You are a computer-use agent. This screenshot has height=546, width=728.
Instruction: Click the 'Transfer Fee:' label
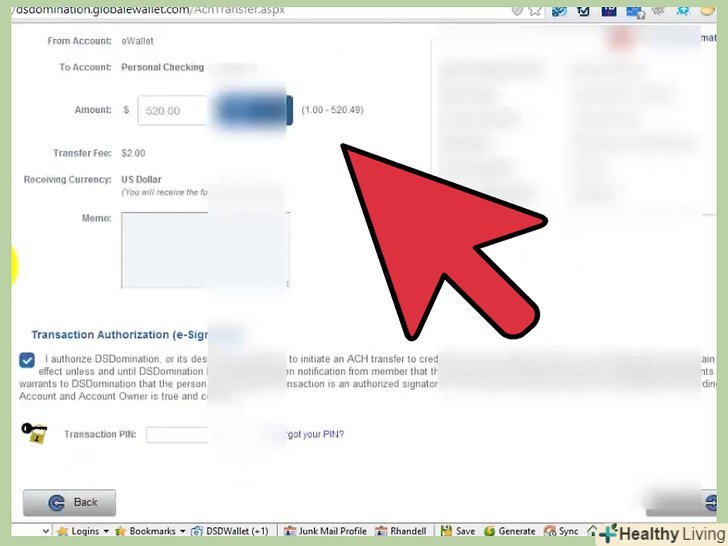82,153
